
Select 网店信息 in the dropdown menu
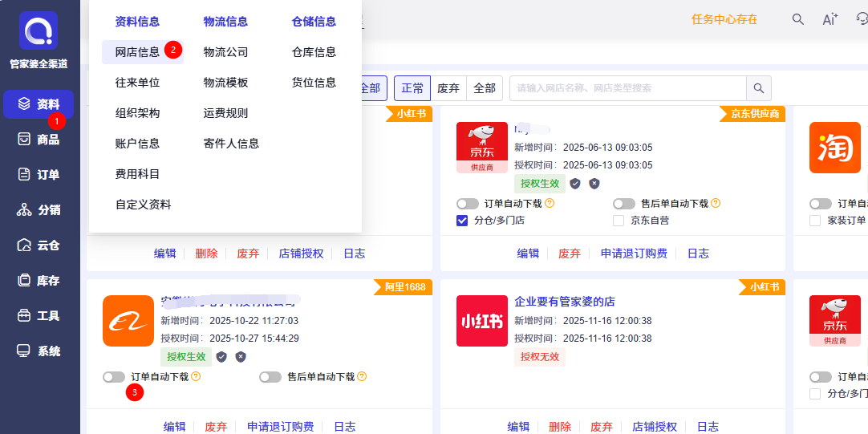coord(137,52)
